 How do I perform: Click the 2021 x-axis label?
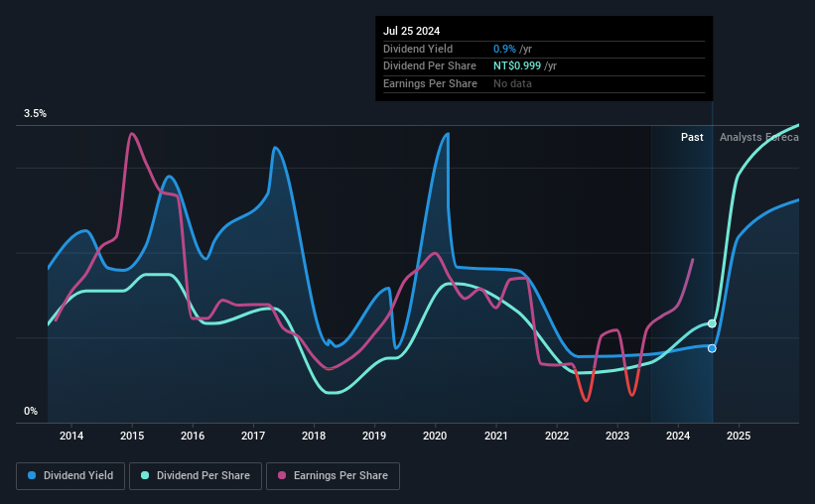tap(496, 436)
